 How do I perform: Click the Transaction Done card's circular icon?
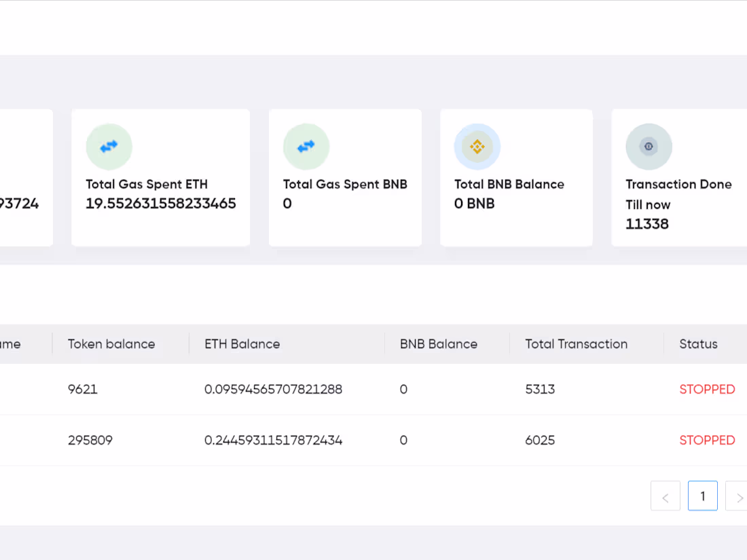pyautogui.click(x=649, y=146)
